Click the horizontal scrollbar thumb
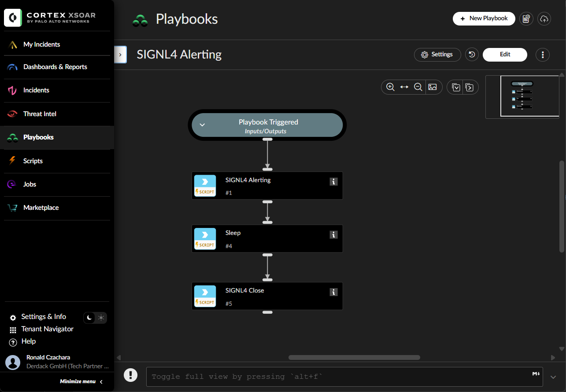The width and height of the screenshot is (566, 392). [x=354, y=358]
